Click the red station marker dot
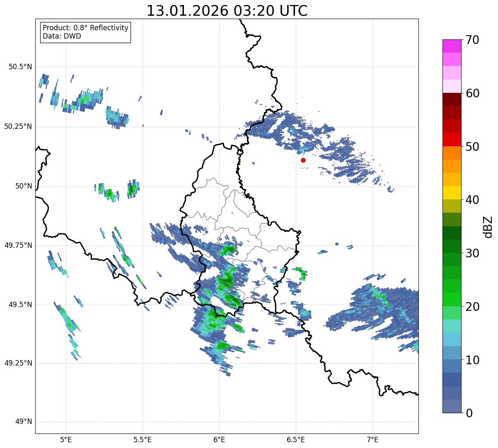 point(303,160)
